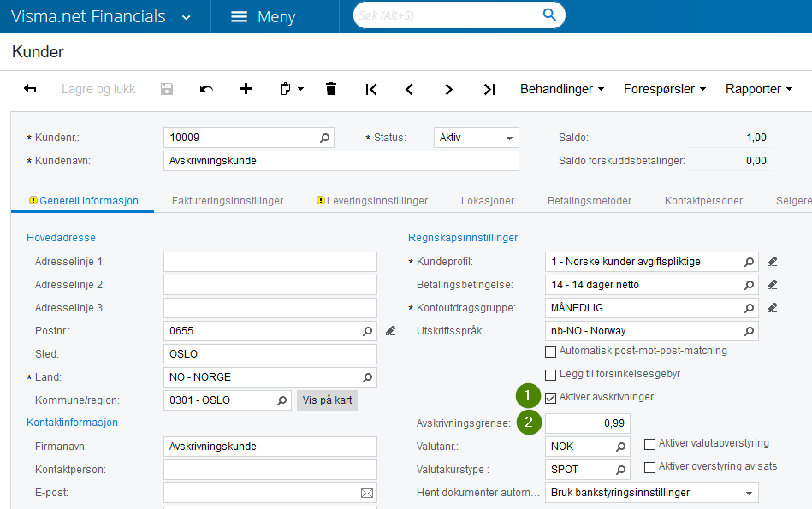Open Utskriftsspråk lookup magnifier
This screenshot has height=509, width=812.
pyautogui.click(x=750, y=331)
